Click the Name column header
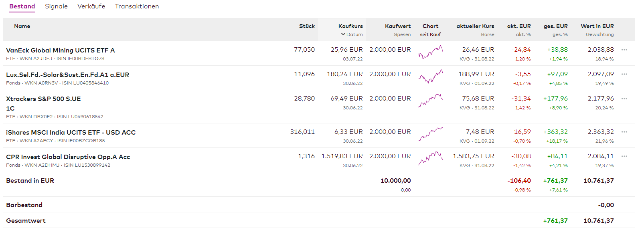 22,26
